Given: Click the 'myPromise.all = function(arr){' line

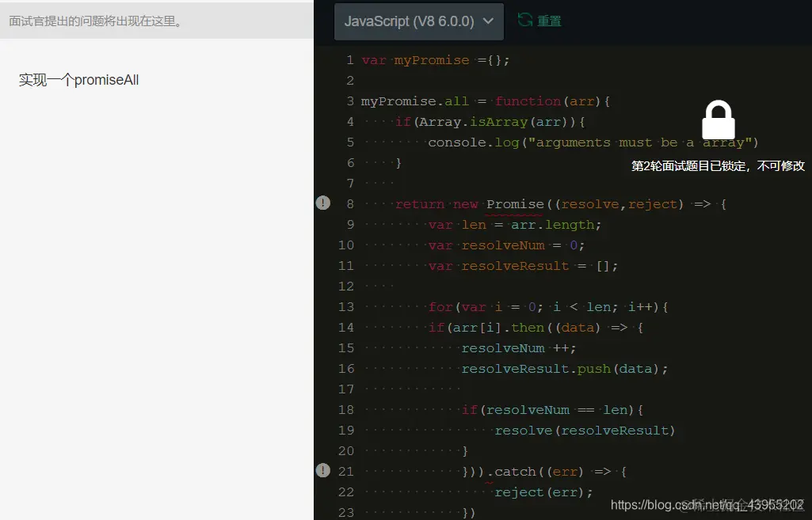Looking at the screenshot, I should point(486,101).
